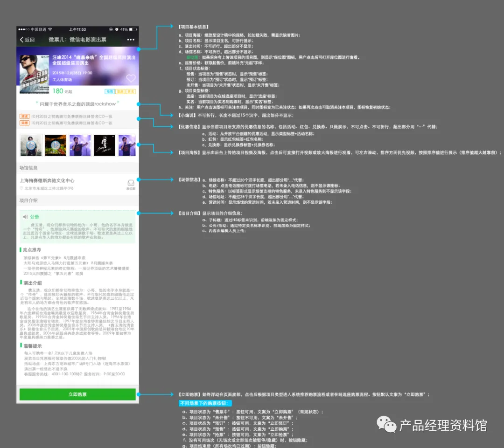Open the last partly visible poster thumbnail
504x448 pixels.
click(127, 145)
